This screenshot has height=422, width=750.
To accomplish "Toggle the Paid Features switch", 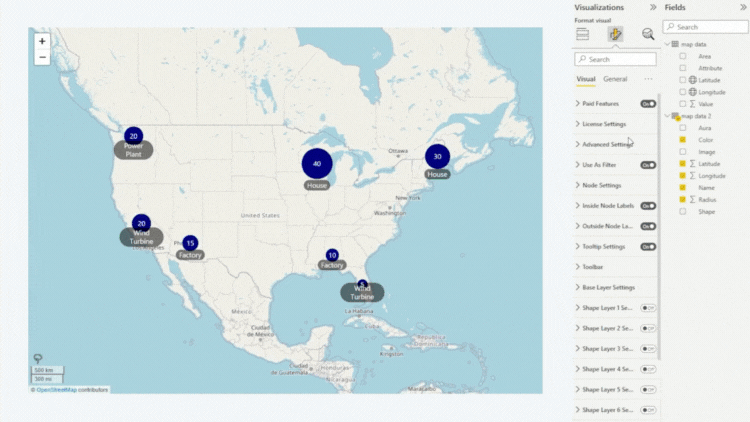I will tap(648, 103).
